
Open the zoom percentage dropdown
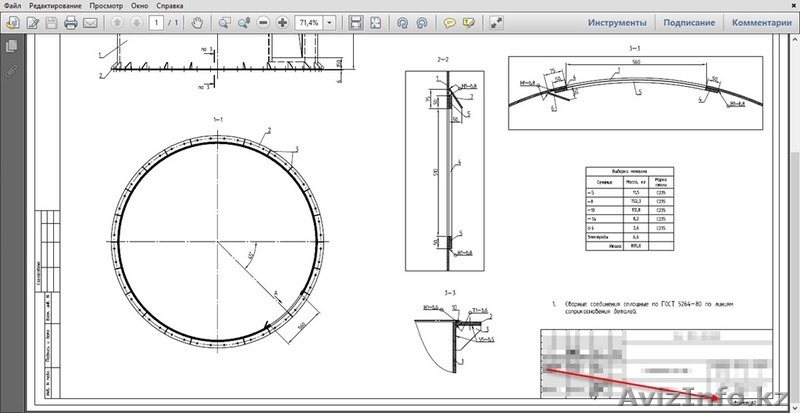(x=329, y=22)
